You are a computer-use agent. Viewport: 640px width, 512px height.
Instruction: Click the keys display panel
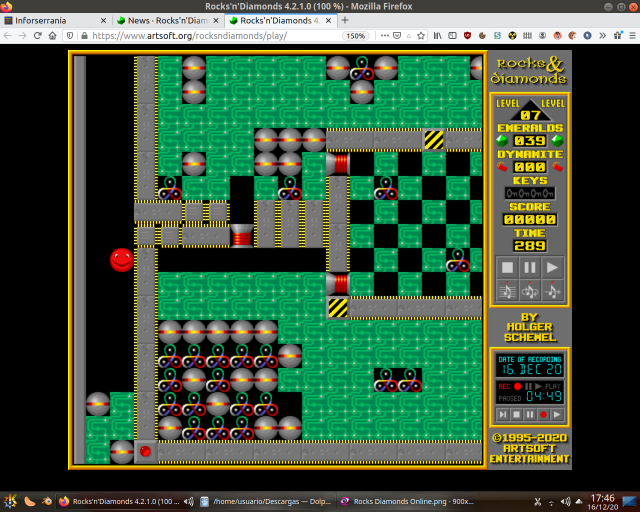[530, 193]
